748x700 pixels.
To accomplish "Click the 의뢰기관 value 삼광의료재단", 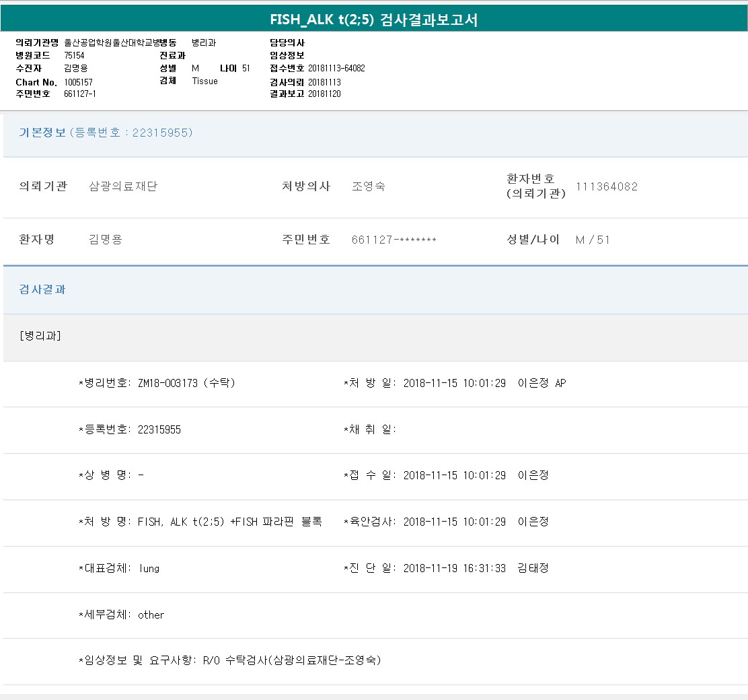I will point(123,186).
